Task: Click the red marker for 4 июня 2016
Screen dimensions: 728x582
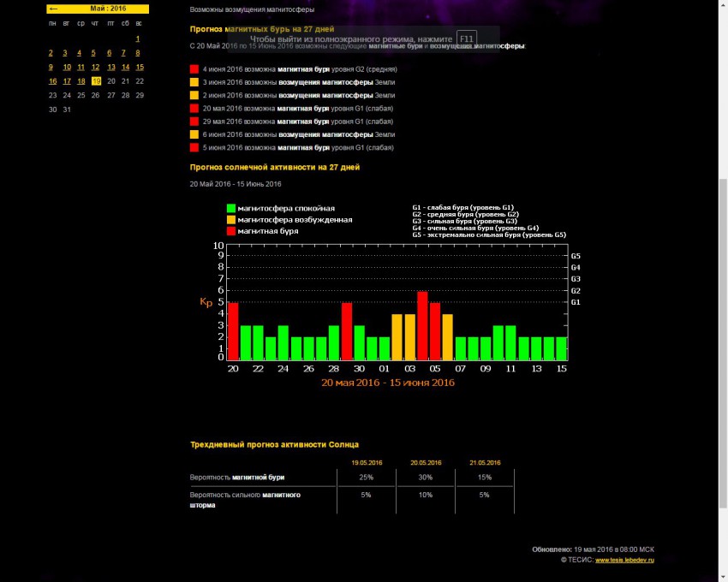Action: tap(194, 68)
